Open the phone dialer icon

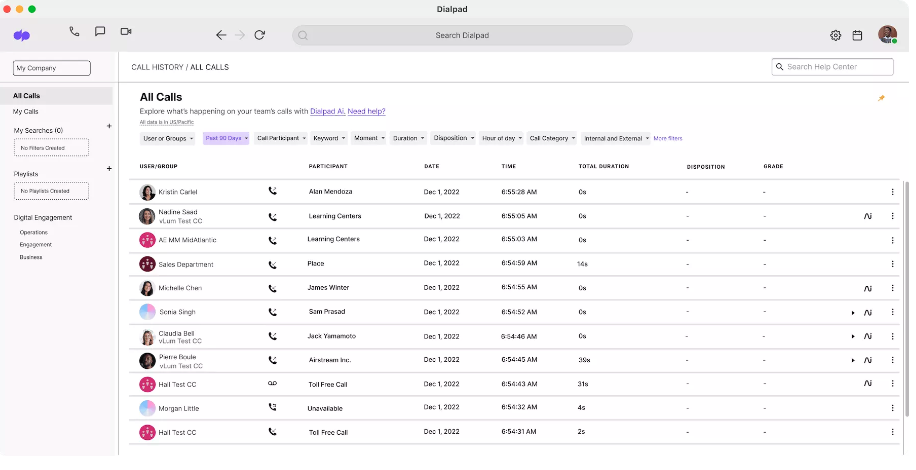point(74,32)
